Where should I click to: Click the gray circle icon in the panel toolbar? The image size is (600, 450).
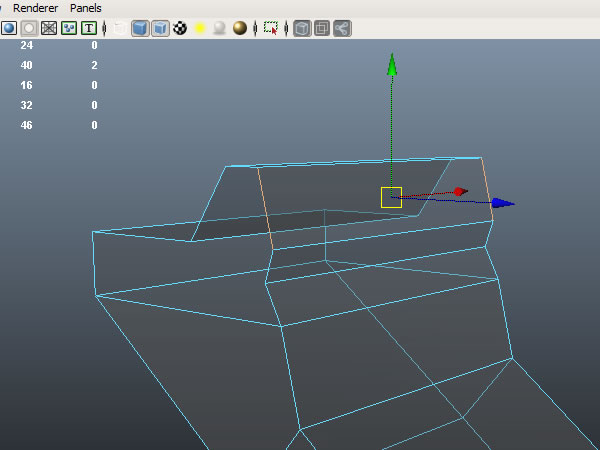click(28, 28)
